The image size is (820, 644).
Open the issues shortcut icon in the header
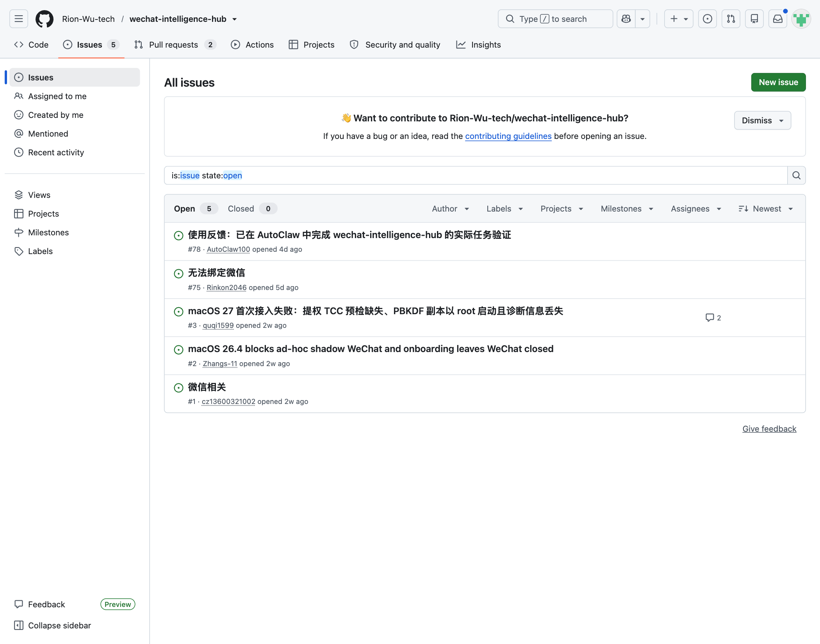(x=708, y=19)
